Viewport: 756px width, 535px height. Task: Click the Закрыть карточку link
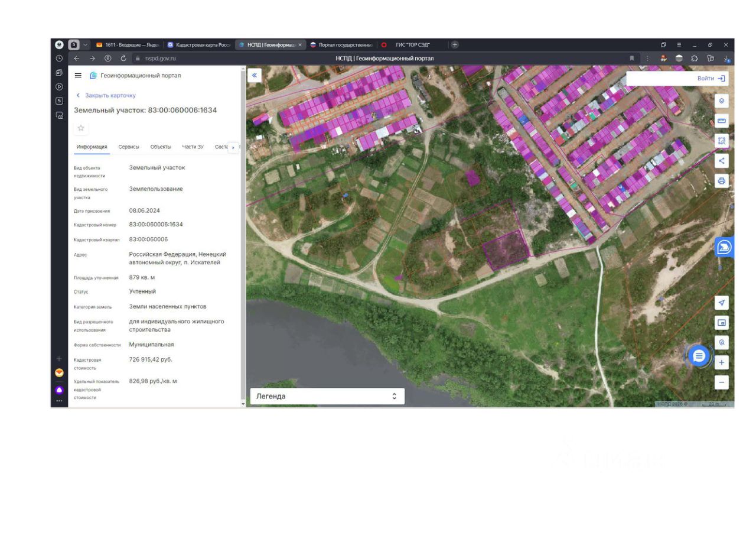[110, 95]
